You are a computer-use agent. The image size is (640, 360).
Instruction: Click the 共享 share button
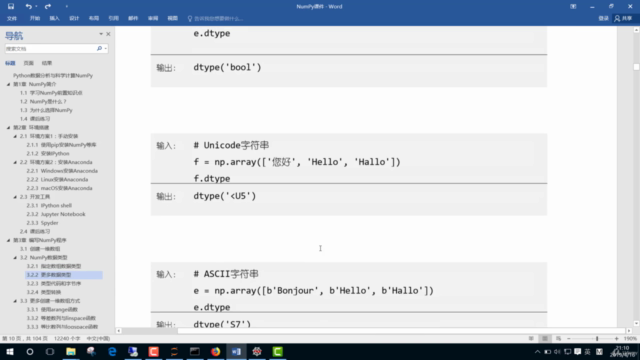pyautogui.click(x=624, y=18)
